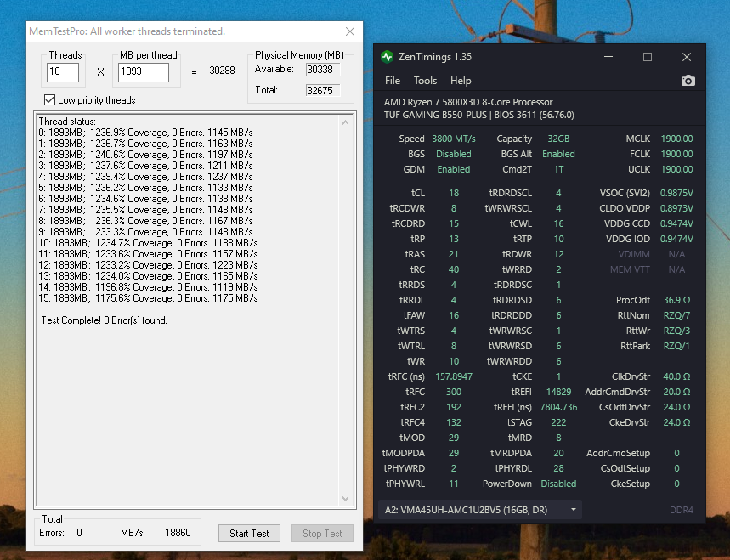Click the AddrCmdDrvStr value 20.0 Ω
Screen dimensions: 730x560
coord(677,392)
